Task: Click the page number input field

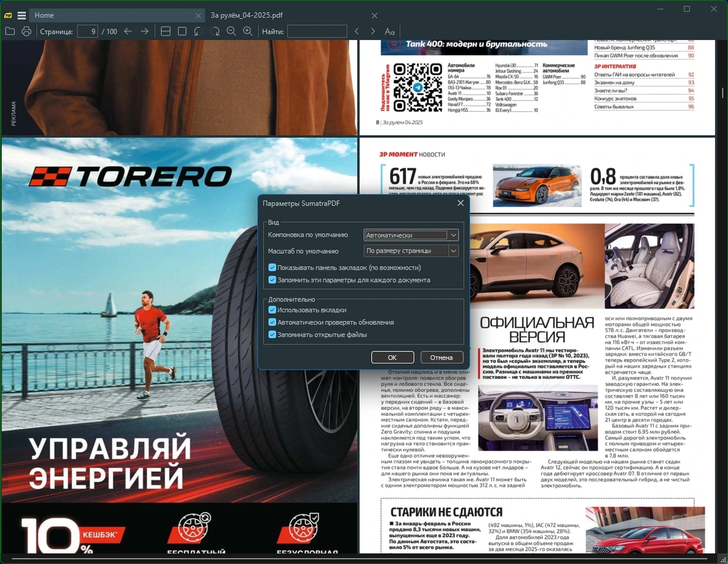Action: [x=87, y=31]
